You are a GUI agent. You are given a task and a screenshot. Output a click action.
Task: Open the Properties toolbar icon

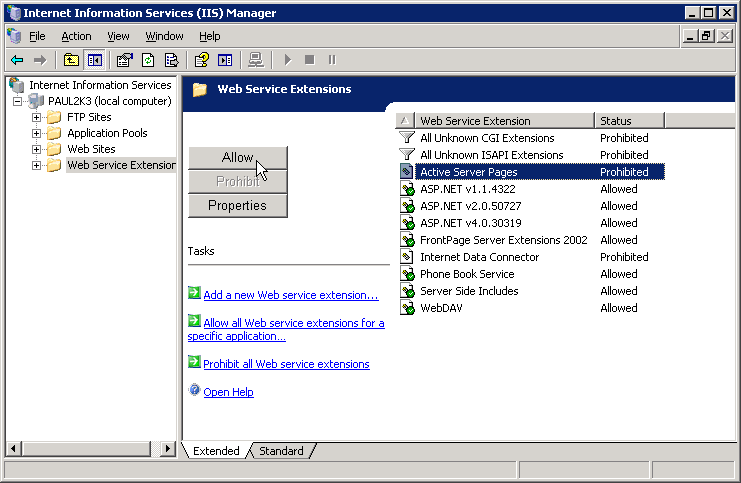point(125,60)
